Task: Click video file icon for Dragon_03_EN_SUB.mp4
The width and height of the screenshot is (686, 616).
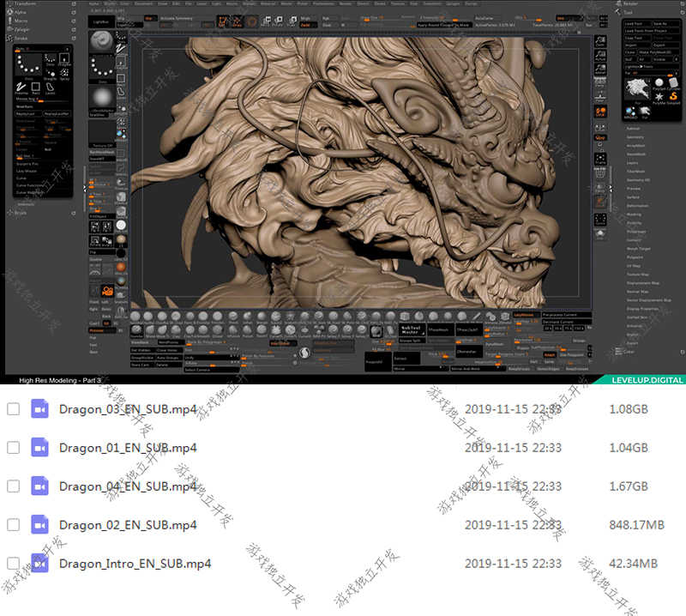Action: (x=39, y=409)
